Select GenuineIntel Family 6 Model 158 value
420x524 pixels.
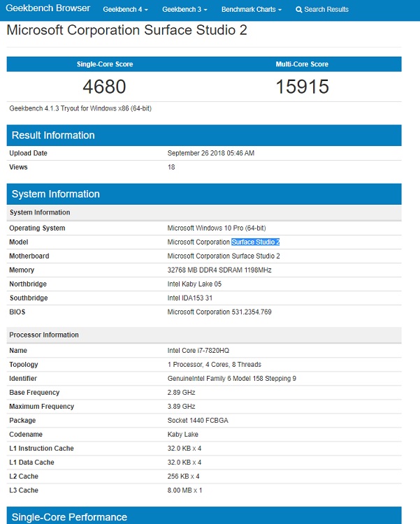click(x=232, y=379)
